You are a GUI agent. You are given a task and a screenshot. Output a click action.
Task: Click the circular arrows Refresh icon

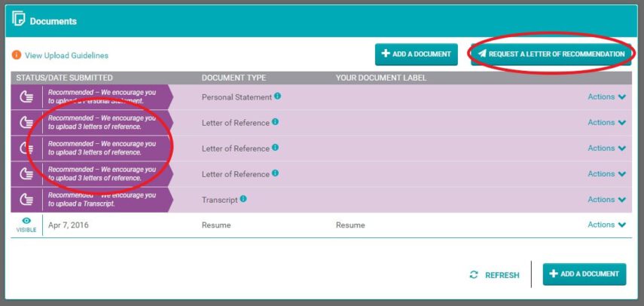(x=474, y=275)
